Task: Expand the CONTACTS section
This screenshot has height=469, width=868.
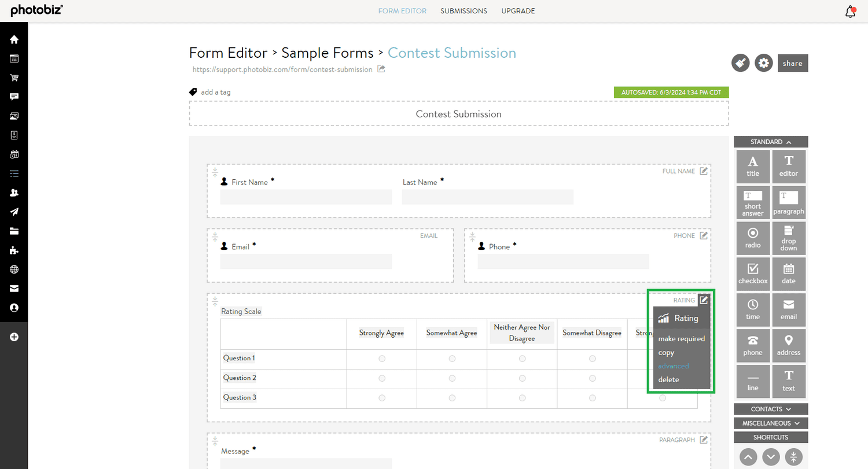Action: pyautogui.click(x=770, y=409)
